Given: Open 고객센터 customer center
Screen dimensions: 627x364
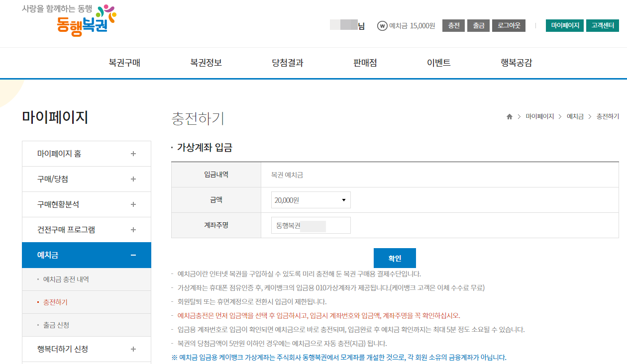Looking at the screenshot, I should click(x=603, y=25).
